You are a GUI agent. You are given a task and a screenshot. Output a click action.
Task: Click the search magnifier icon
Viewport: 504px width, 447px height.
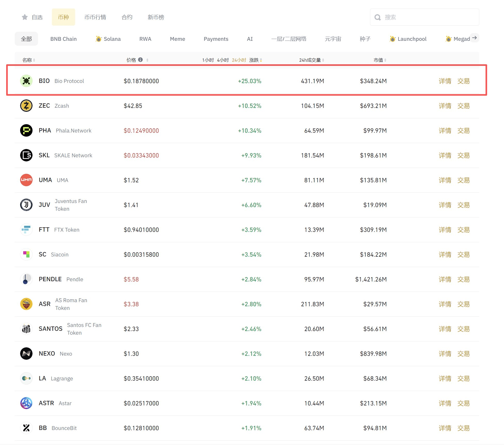pyautogui.click(x=378, y=17)
